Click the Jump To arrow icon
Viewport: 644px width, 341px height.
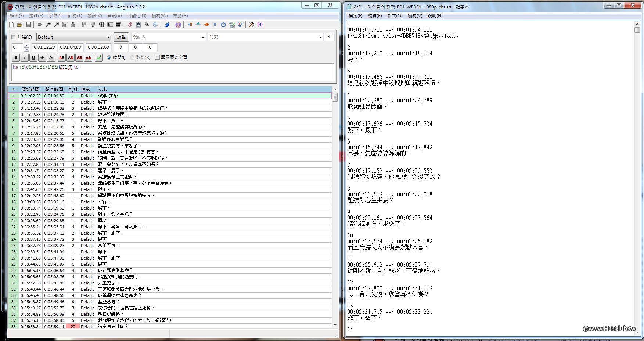click(40, 25)
